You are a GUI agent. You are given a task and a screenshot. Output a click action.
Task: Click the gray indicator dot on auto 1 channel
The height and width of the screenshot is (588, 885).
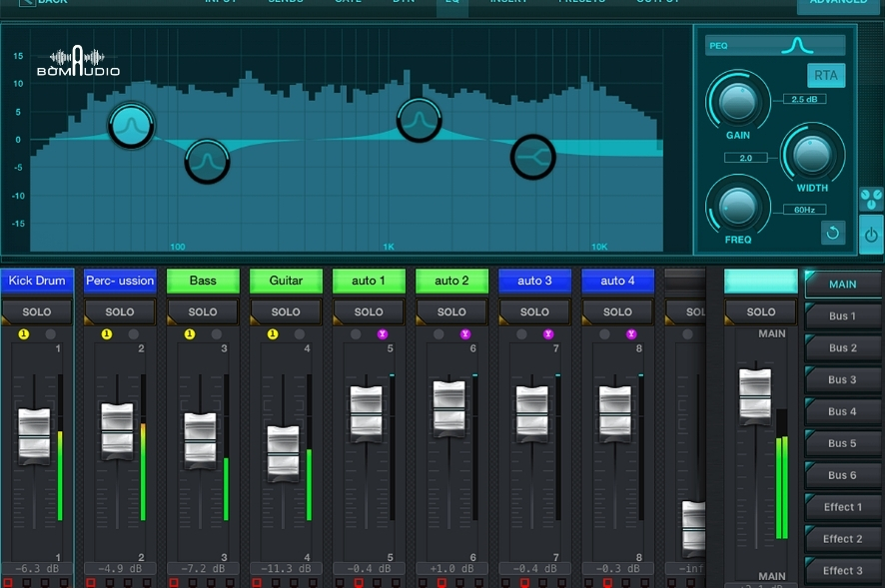click(x=356, y=334)
